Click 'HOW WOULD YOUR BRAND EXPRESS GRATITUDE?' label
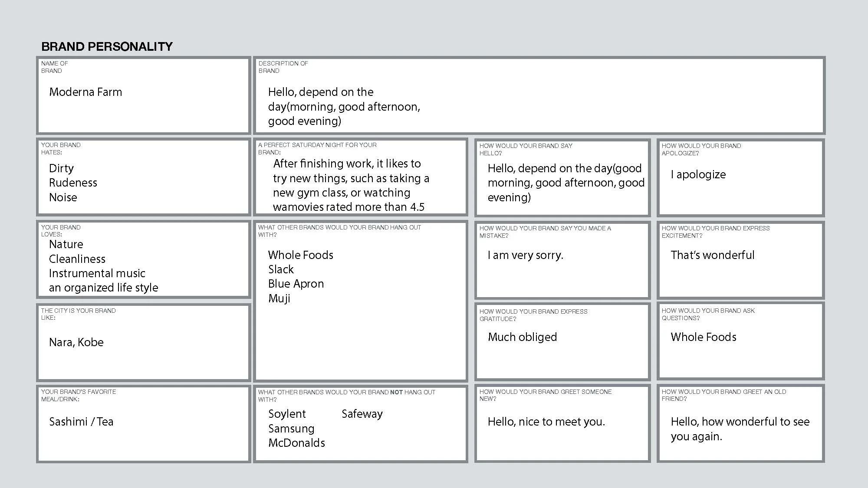Viewport: 868px width, 488px height. point(533,315)
